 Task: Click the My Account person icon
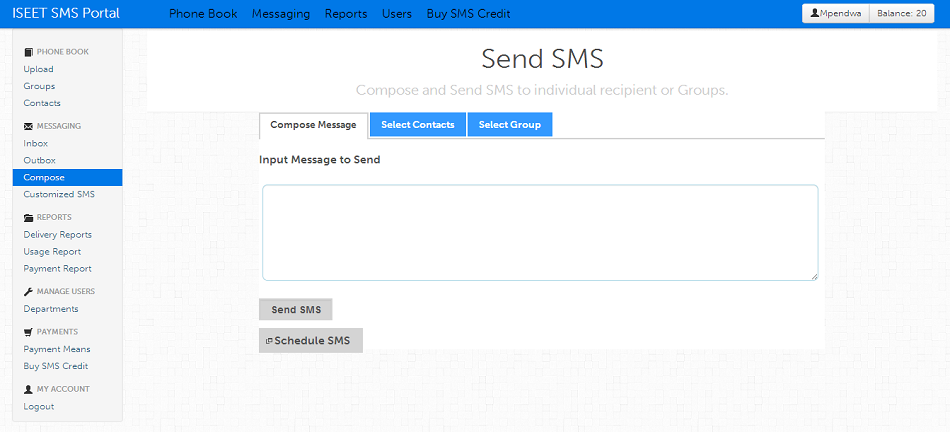28,389
